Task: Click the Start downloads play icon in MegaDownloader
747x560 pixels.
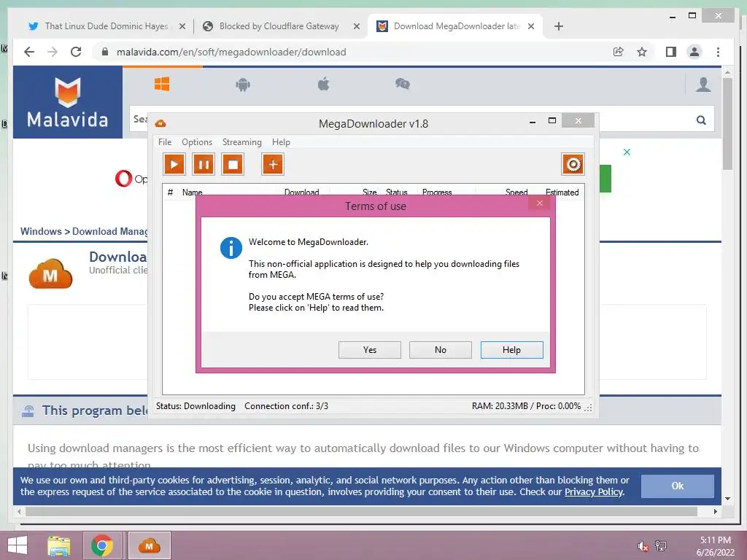Action: tap(174, 165)
